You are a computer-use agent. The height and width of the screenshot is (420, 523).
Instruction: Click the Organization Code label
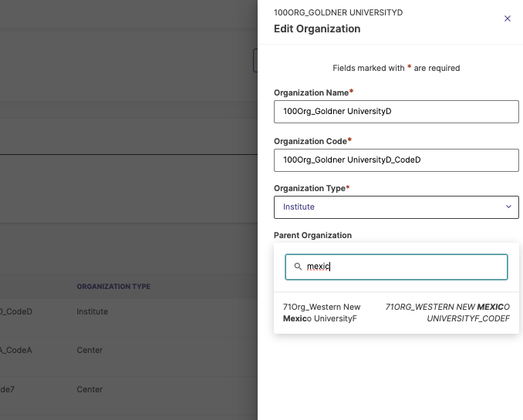point(312,141)
